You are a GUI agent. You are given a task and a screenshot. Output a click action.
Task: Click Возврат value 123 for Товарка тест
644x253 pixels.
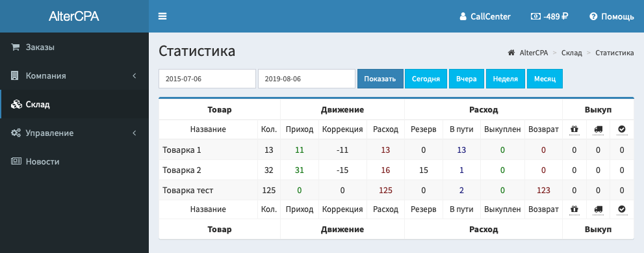[x=543, y=191]
